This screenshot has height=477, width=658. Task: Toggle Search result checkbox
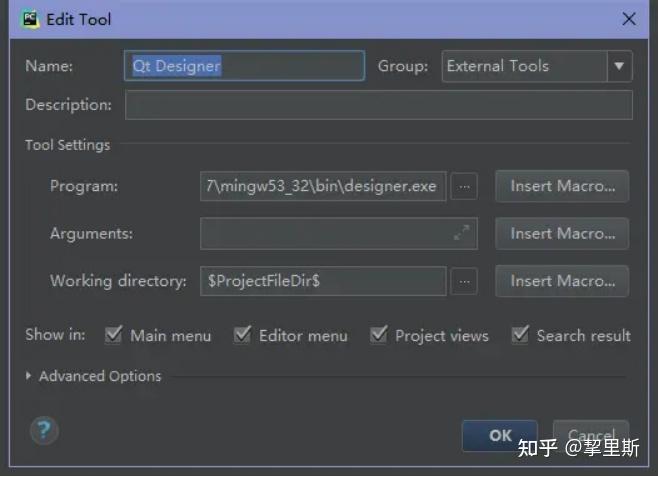pos(520,335)
